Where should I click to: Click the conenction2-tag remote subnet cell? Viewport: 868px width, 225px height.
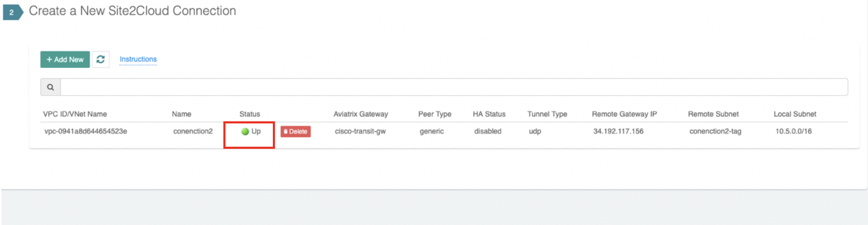[715, 132]
